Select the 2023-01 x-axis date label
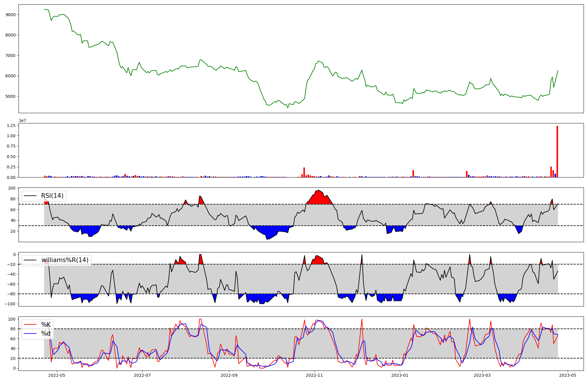This screenshot has width=588, height=382. pyautogui.click(x=400, y=375)
